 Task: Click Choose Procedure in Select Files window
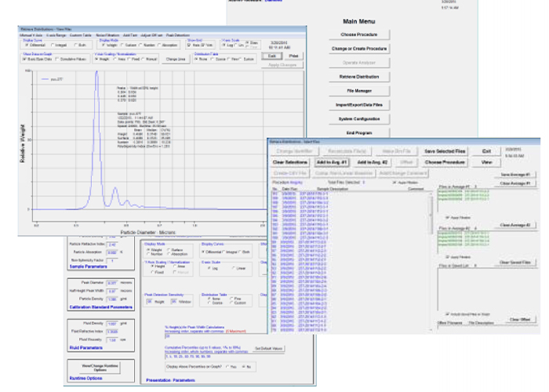(445, 162)
